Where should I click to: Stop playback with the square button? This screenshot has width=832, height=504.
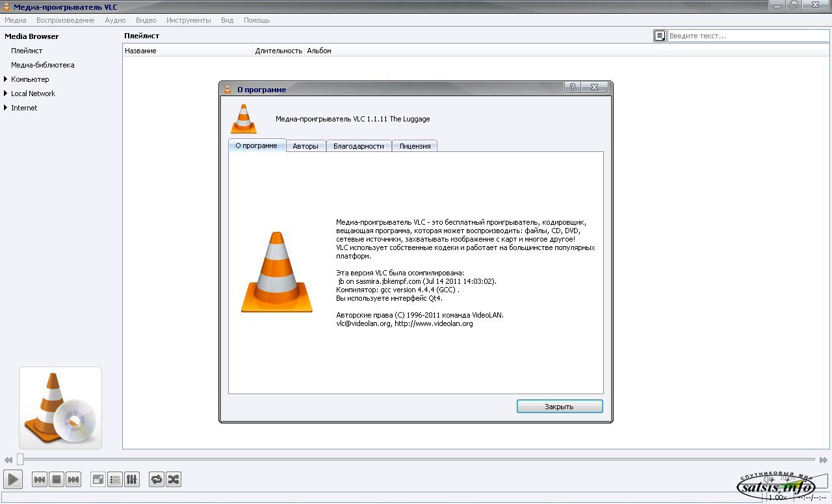57,479
